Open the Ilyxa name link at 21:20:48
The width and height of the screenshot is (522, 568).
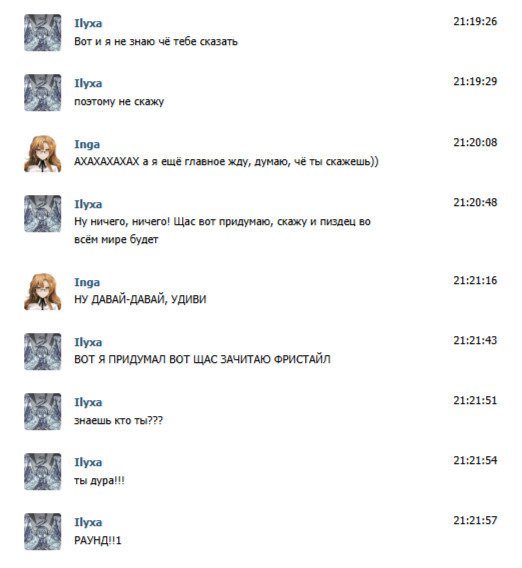pyautogui.click(x=88, y=204)
